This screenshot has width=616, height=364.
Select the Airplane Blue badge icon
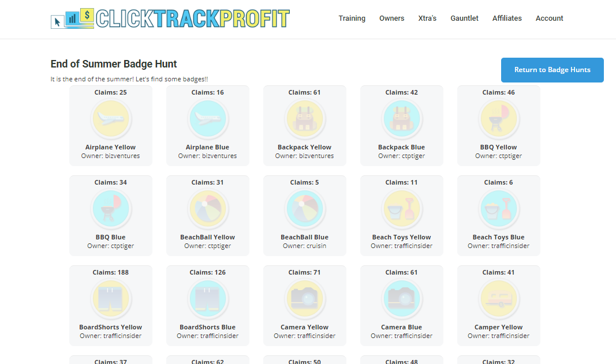[x=208, y=119]
